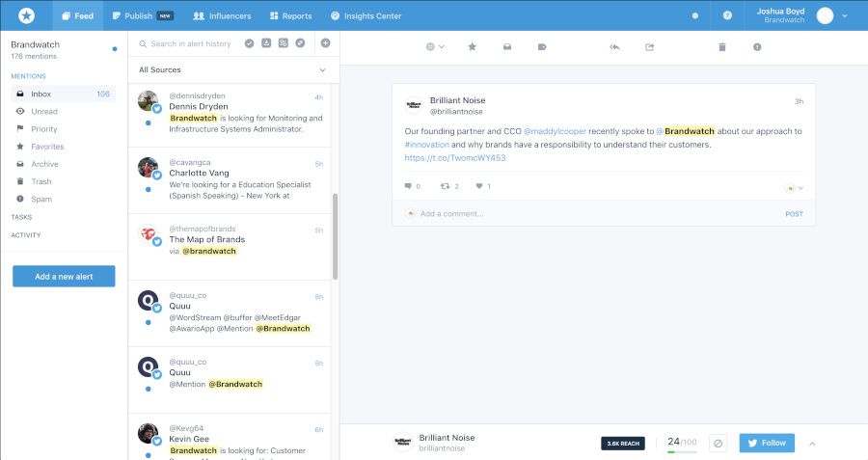Follow Brilliant Noise on Twitter
This screenshot has height=460, width=868.
pyautogui.click(x=767, y=443)
